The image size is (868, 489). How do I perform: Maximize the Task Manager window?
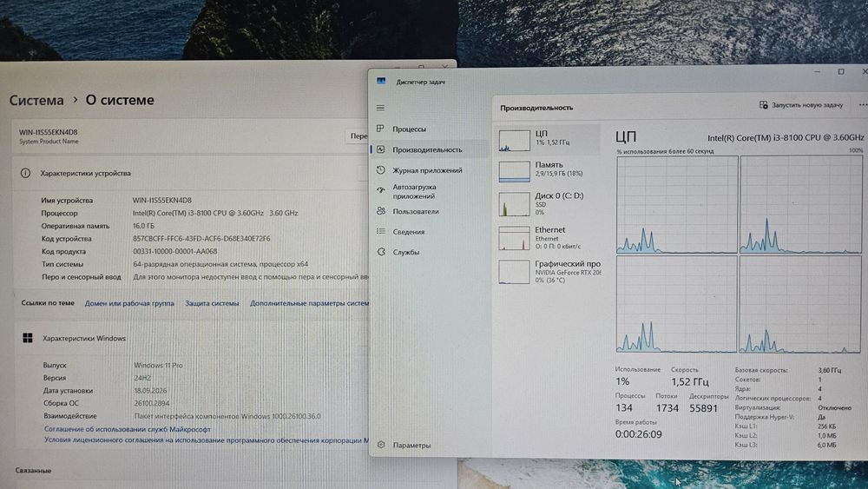click(841, 71)
